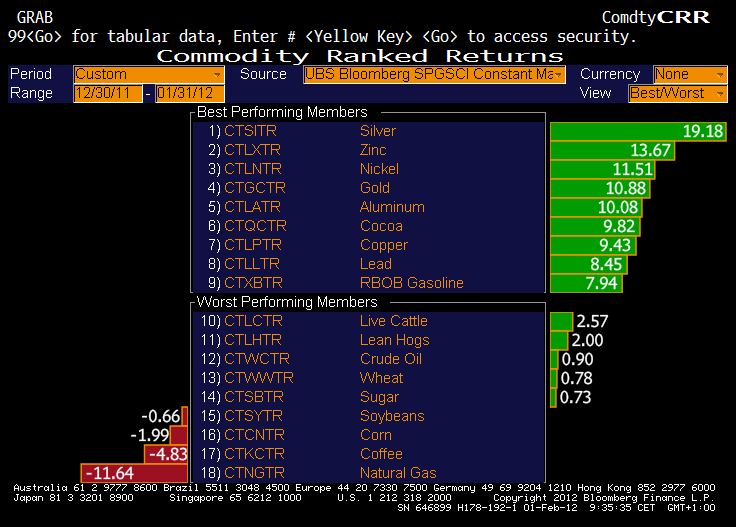
Task: Select the CTSITR ticker link
Action: (x=250, y=131)
